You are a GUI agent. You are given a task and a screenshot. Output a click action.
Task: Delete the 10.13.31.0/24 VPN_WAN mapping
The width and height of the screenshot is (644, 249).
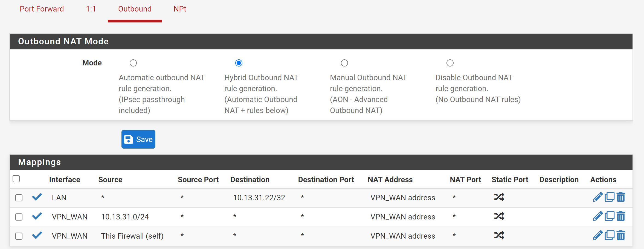click(x=621, y=216)
